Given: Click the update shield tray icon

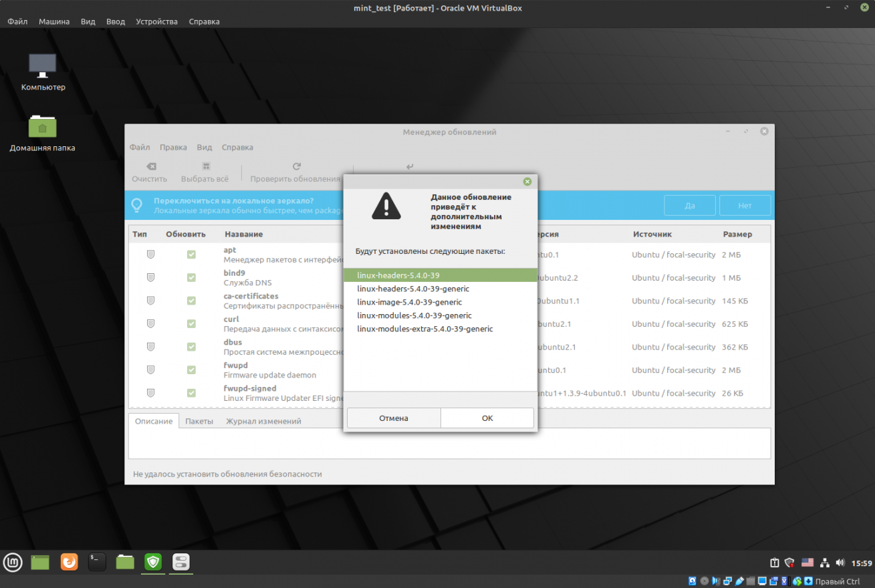Looking at the screenshot, I should 789,563.
